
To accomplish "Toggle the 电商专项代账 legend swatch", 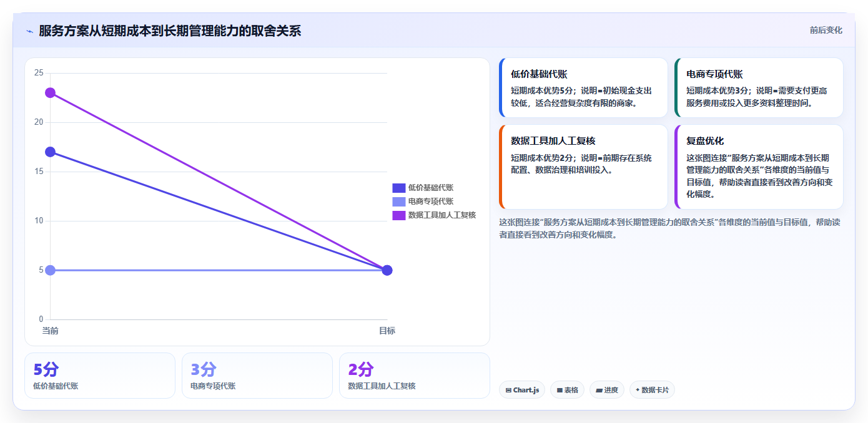I will click(x=399, y=202).
